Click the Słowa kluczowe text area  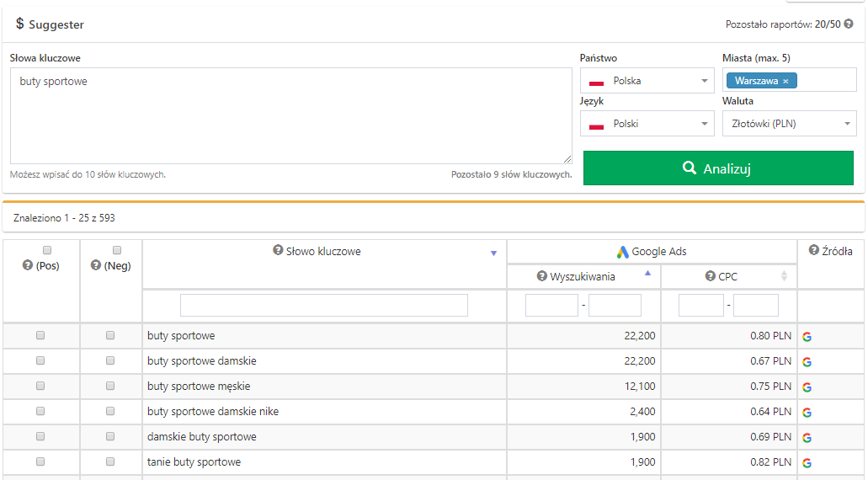290,115
